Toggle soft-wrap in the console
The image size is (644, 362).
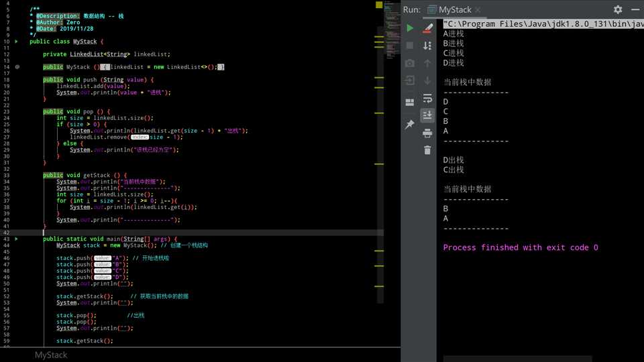tap(427, 98)
